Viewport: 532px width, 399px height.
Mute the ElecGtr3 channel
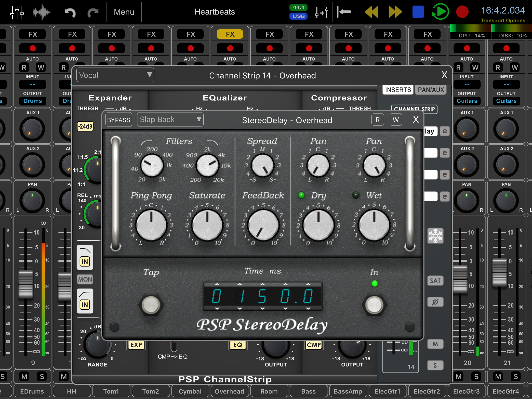pyautogui.click(x=459, y=376)
